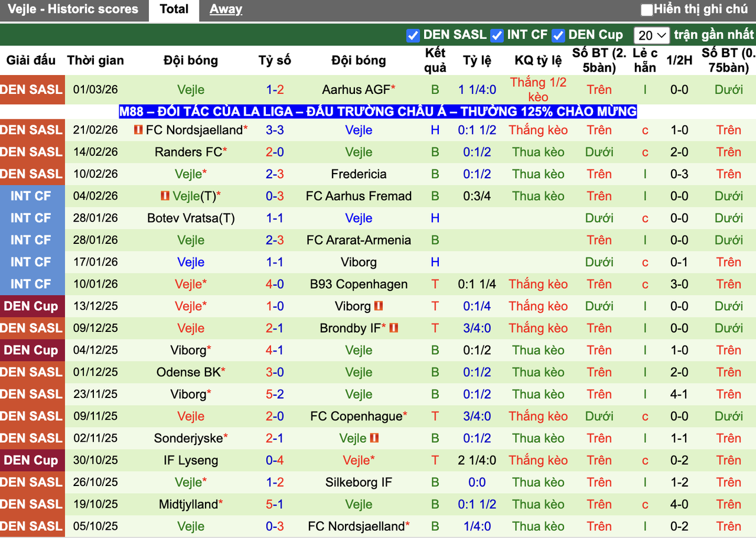Click INT CF league tag for 17/01/26

tap(32, 262)
